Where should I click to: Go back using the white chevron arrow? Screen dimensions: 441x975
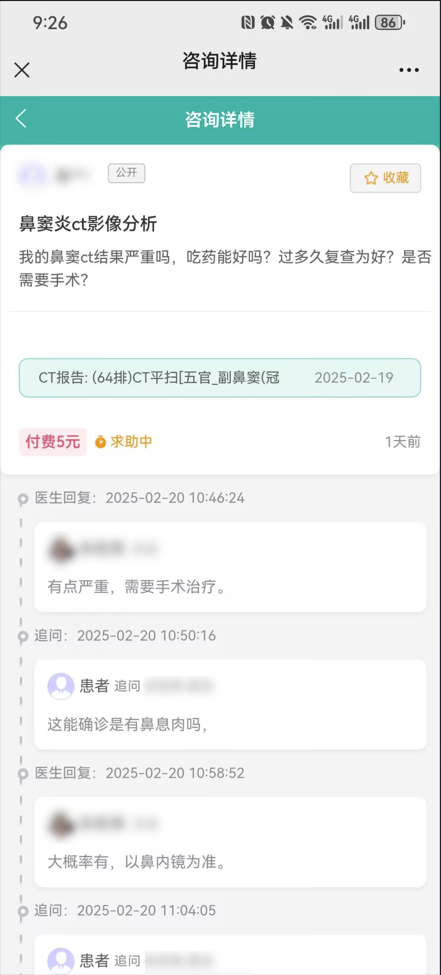point(21,119)
